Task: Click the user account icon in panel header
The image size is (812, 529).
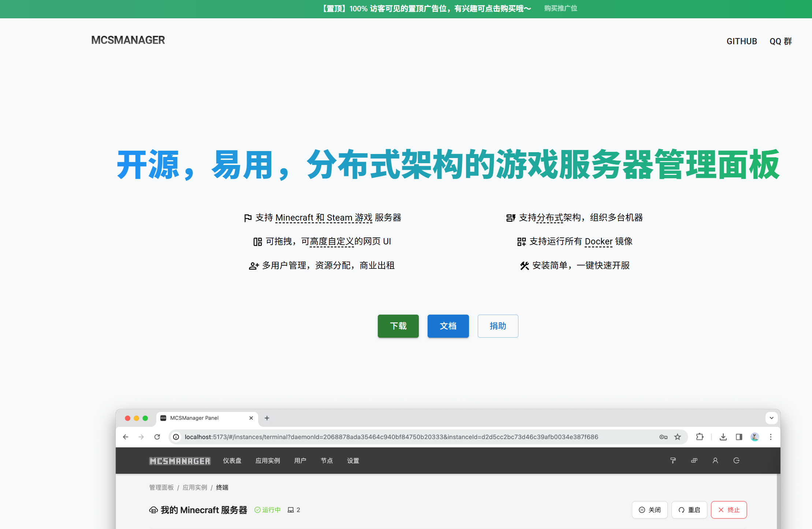Action: (715, 461)
